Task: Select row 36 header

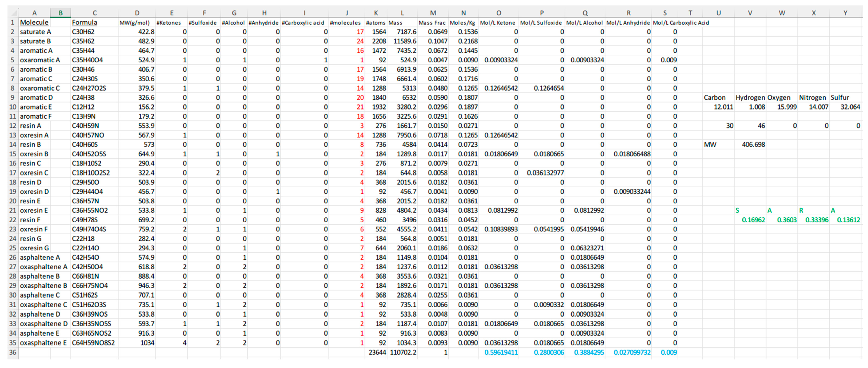Action: [x=13, y=352]
